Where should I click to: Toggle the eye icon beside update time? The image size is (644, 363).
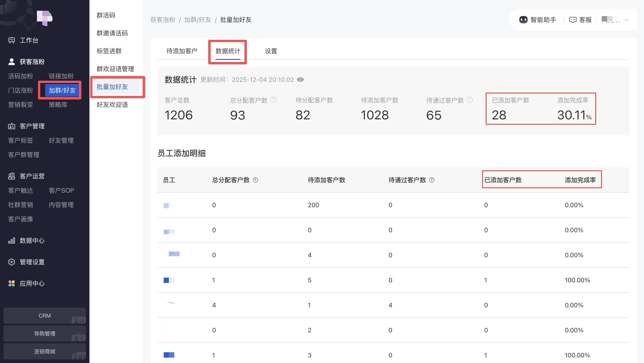point(300,80)
